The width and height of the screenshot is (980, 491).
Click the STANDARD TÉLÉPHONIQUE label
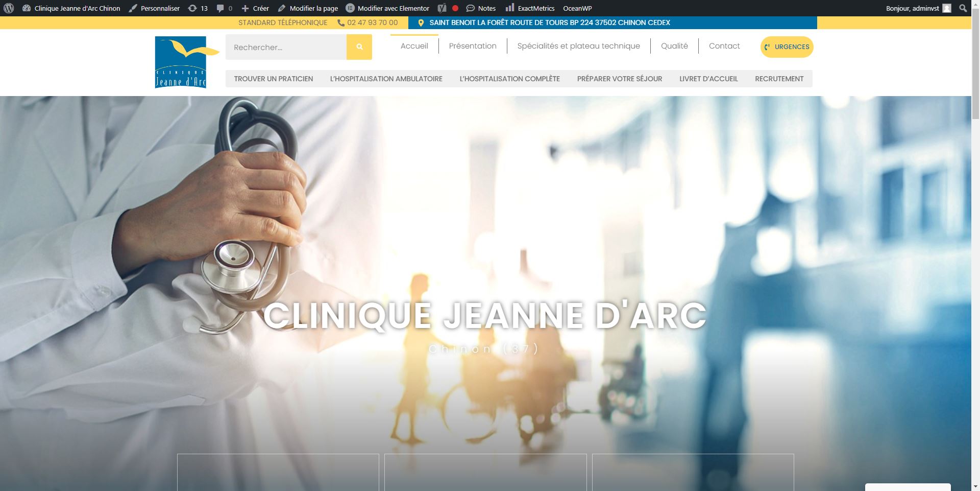pos(283,22)
